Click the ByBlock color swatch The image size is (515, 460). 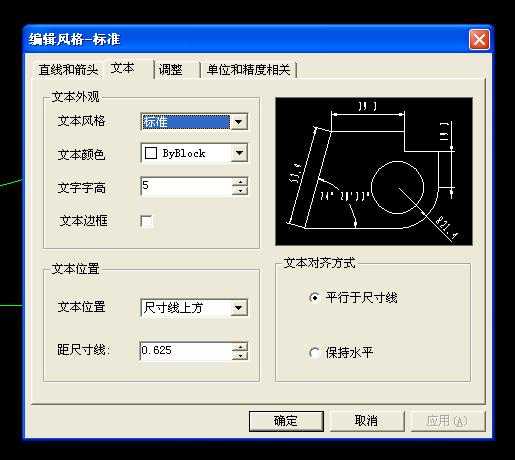tap(151, 153)
